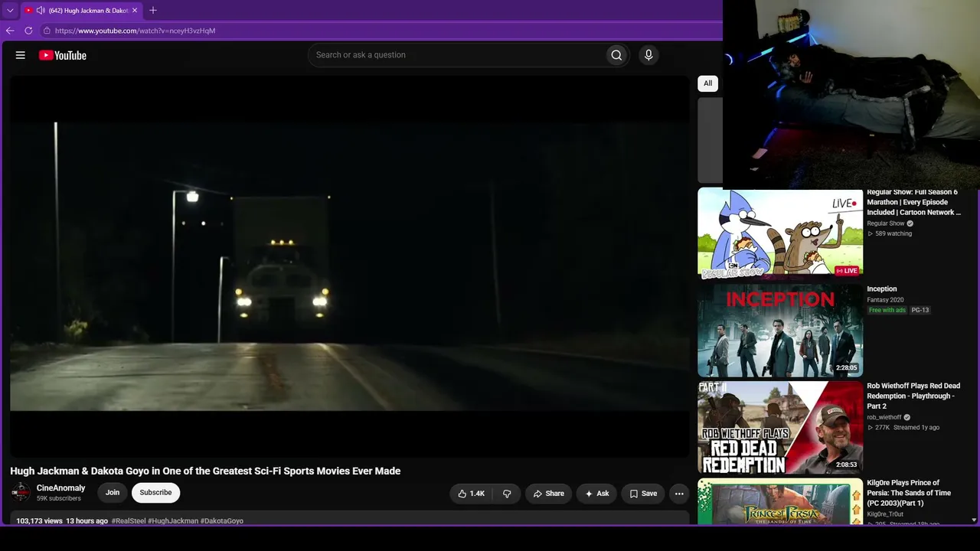Open the Regular Show Full Season 6 title
980x551 pixels.
click(913, 202)
